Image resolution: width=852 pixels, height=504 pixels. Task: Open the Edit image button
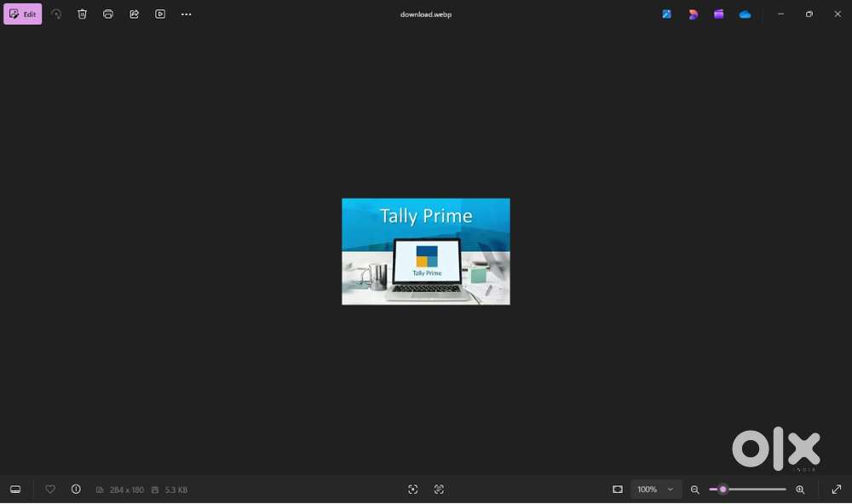(x=22, y=14)
